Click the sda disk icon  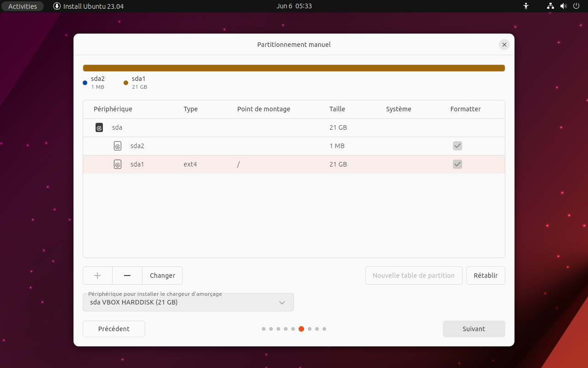[x=99, y=127]
